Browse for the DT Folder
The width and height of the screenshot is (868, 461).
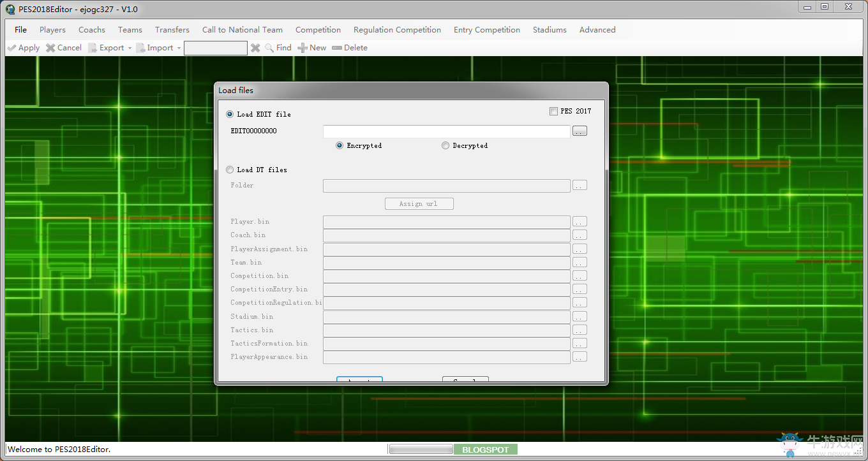tap(580, 186)
